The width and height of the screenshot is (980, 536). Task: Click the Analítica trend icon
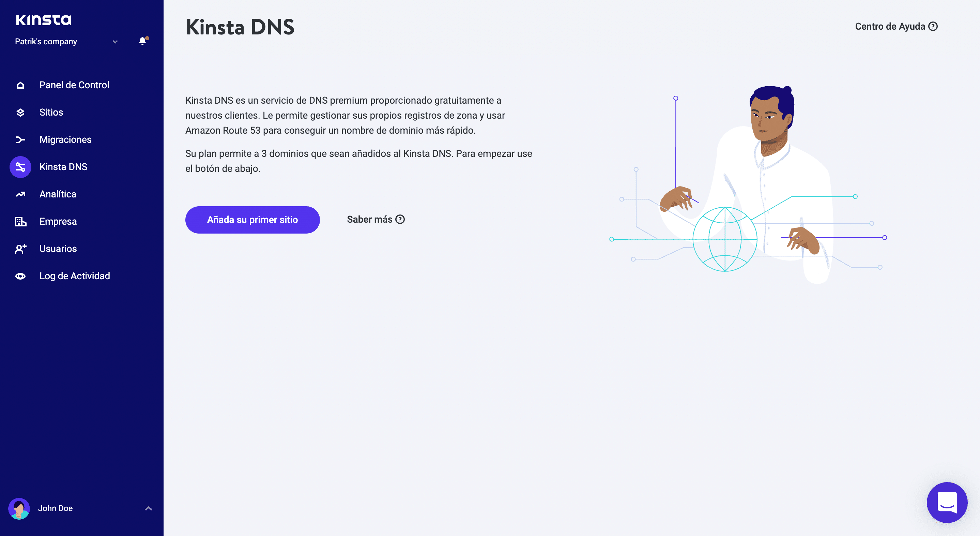[x=20, y=195]
